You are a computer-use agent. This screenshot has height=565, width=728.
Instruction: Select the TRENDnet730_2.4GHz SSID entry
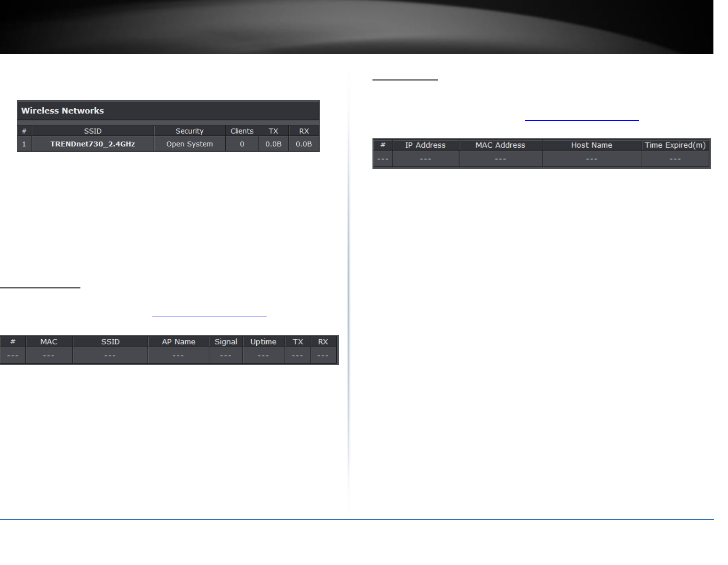93,144
